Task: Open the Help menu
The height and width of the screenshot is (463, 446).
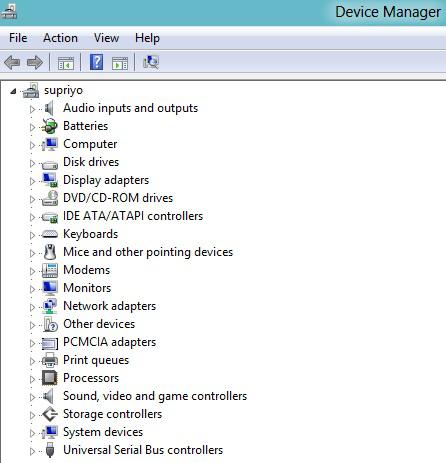Action: tap(147, 38)
